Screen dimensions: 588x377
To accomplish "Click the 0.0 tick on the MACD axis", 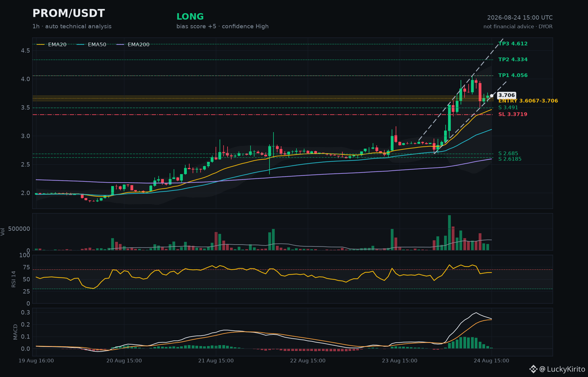I will pyautogui.click(x=25, y=349).
